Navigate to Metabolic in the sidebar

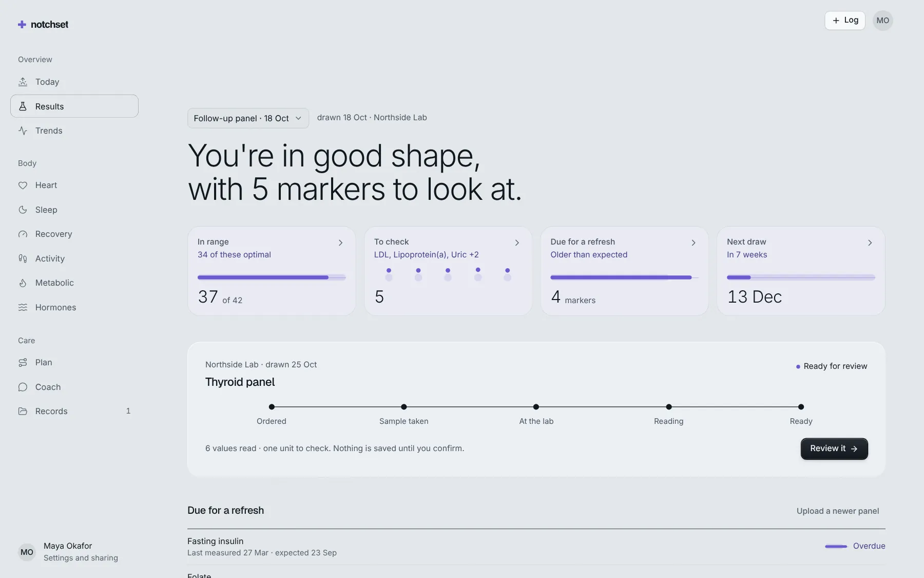(74, 283)
